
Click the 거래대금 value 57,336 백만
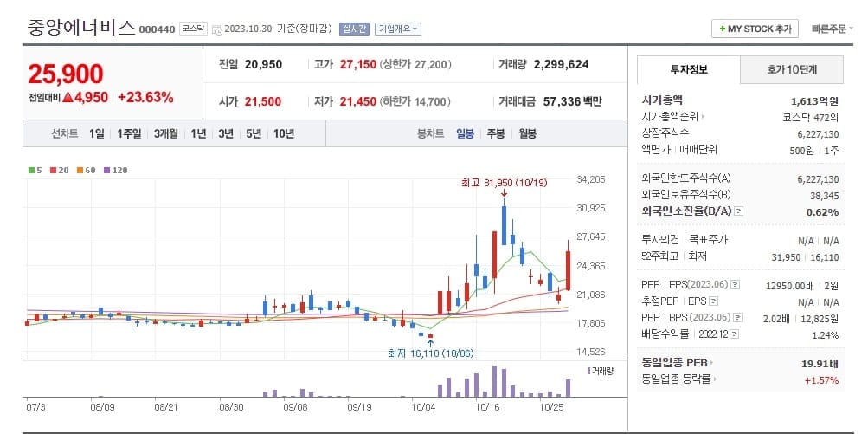(570, 101)
